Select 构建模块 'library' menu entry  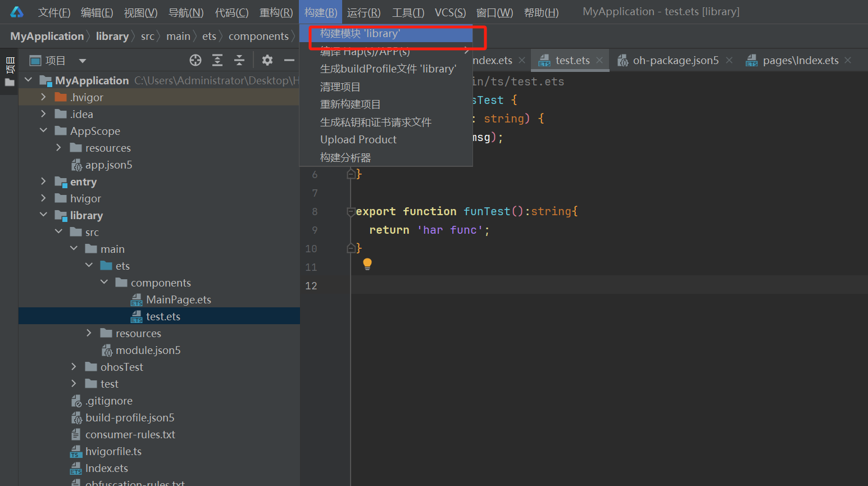386,34
